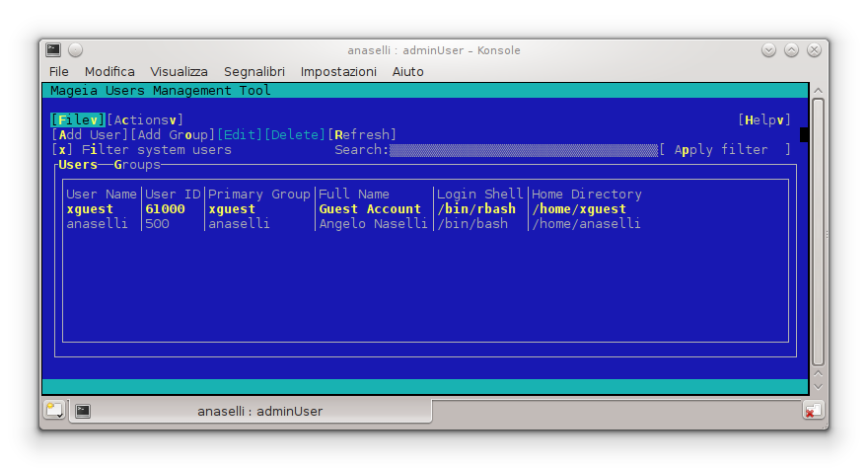Select the anaselli : adminUser session tab
The width and height of the screenshot is (868, 469).
pos(251,411)
